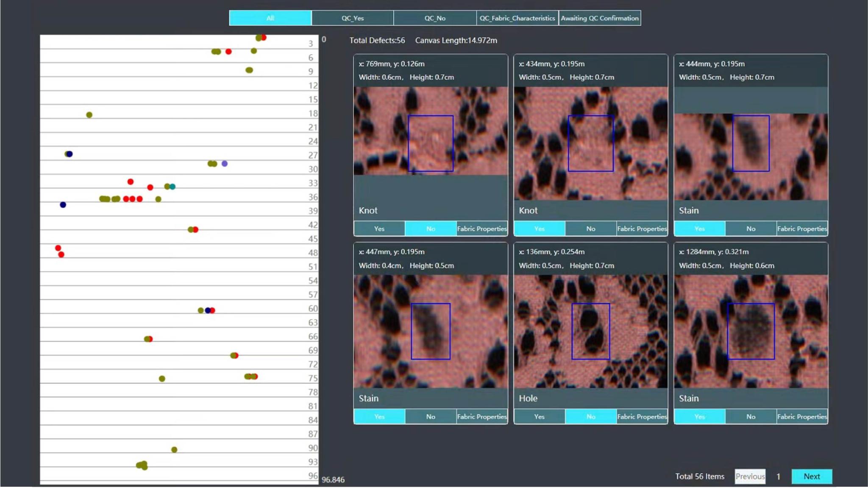Click the purple defect dot near row 30
The image size is (868, 488).
pyautogui.click(x=224, y=163)
